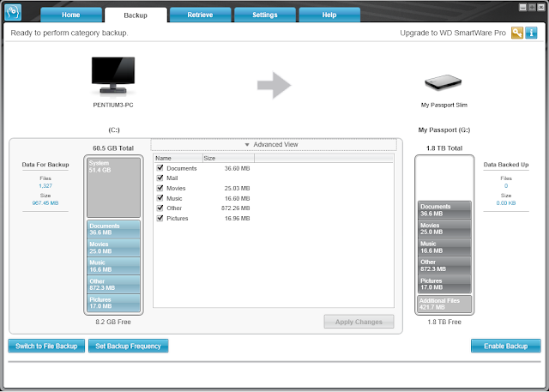Sort list by Size column header
The height and width of the screenshot is (392, 549).
coord(229,158)
